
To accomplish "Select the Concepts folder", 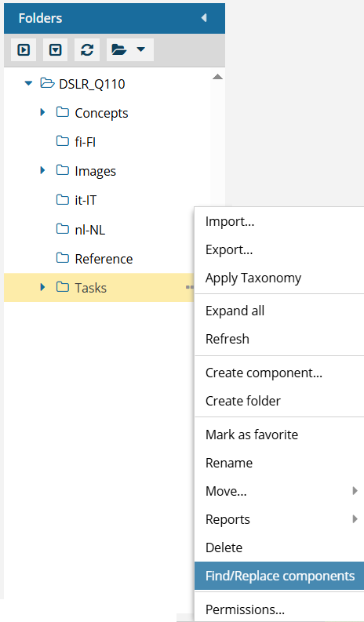I will point(102,113).
